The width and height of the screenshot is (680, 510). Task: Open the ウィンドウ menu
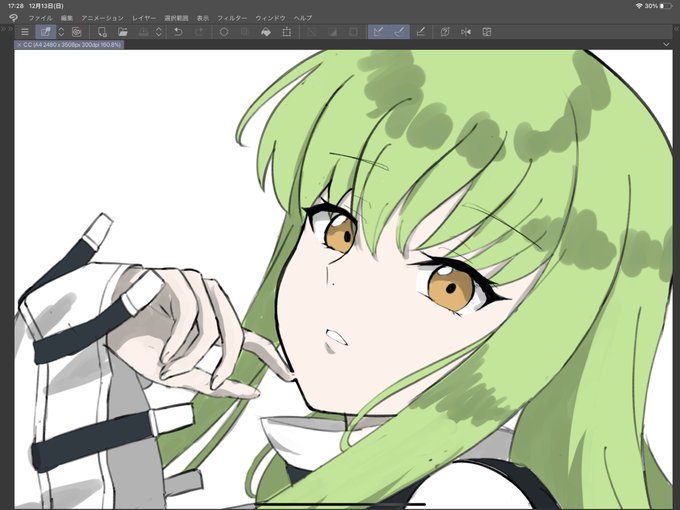point(270,18)
